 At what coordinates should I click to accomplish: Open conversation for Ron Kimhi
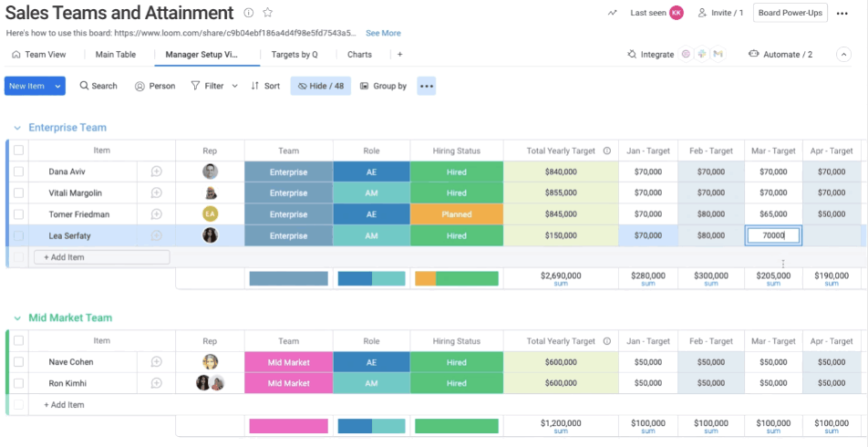point(157,383)
